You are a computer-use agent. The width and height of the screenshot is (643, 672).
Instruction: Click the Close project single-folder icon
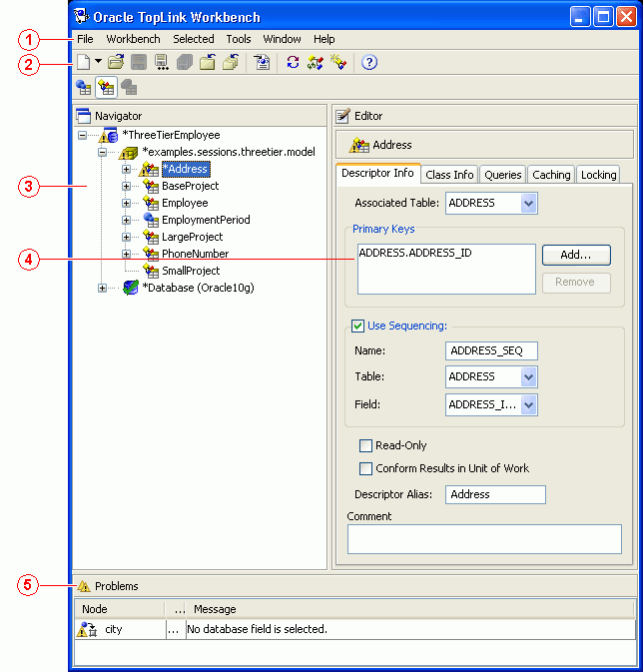click(x=208, y=63)
